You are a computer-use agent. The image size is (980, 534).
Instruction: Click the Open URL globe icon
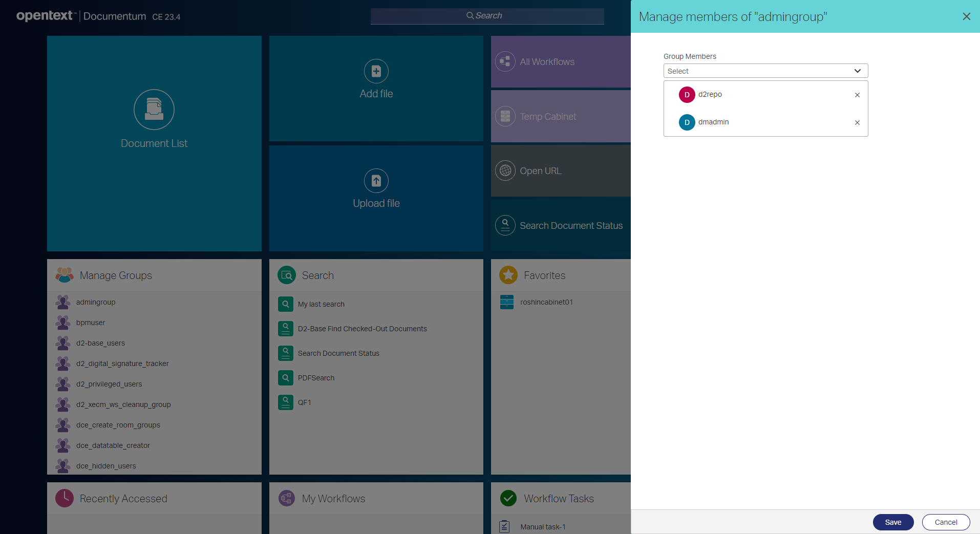[x=505, y=170]
